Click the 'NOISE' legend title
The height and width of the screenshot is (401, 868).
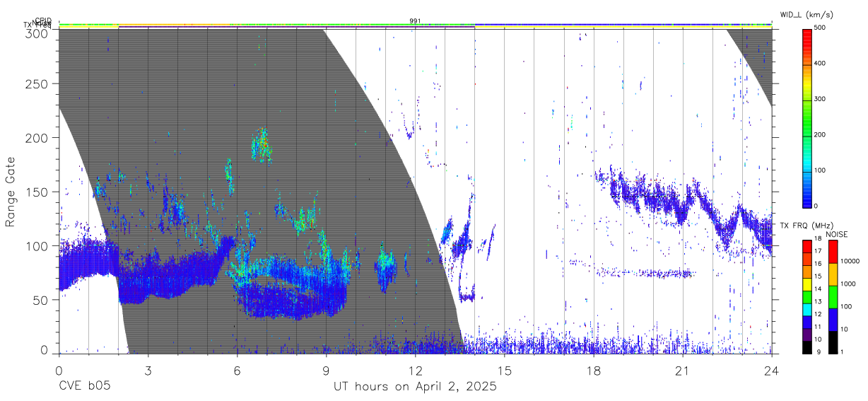(x=837, y=234)
